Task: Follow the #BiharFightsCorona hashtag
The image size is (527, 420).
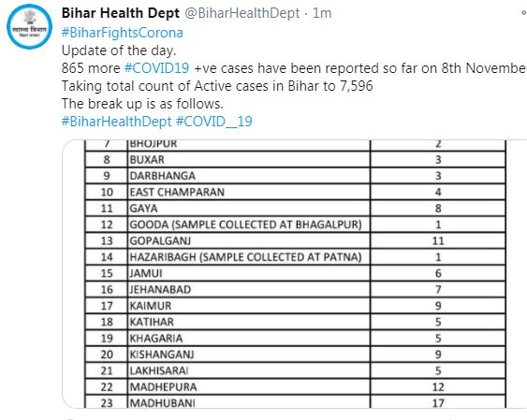Action: (123, 33)
